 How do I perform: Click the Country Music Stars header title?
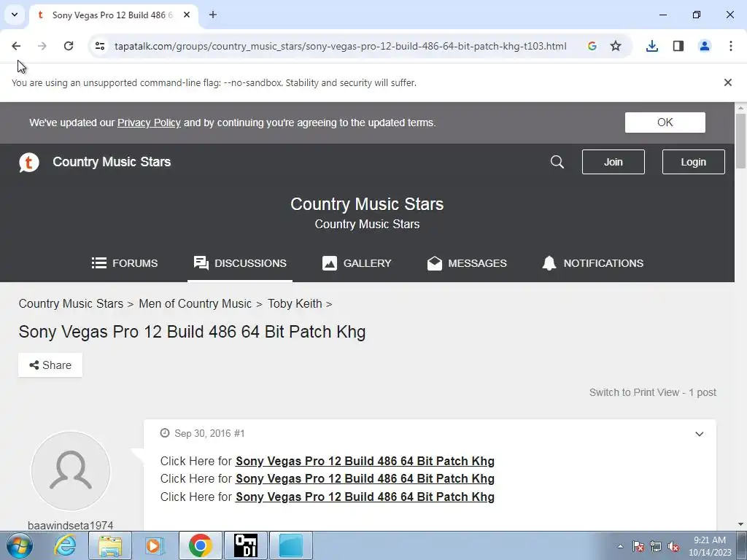coord(112,162)
